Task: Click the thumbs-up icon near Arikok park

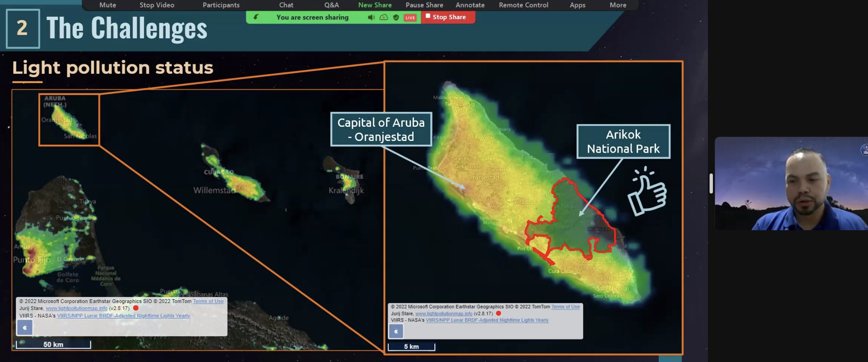Action: (648, 191)
